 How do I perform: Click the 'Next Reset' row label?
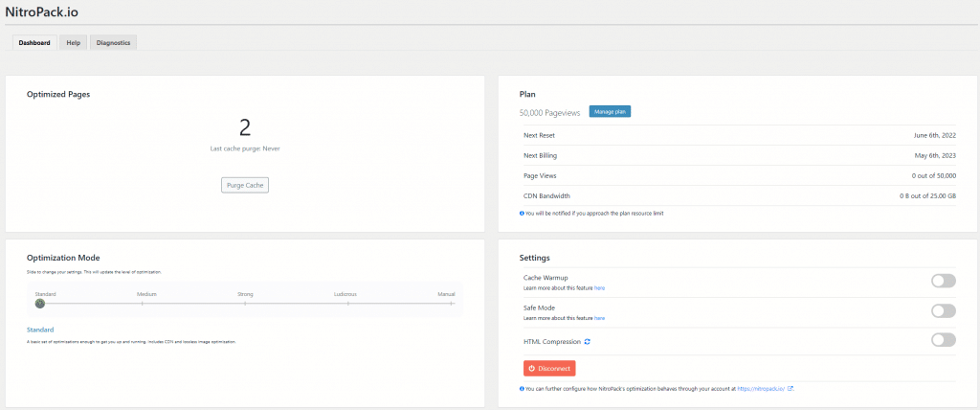(x=539, y=135)
